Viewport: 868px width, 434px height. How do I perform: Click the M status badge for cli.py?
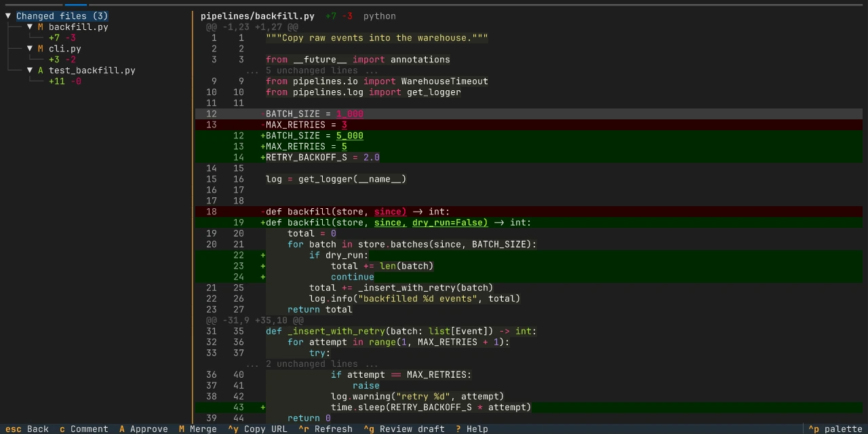pyautogui.click(x=41, y=49)
